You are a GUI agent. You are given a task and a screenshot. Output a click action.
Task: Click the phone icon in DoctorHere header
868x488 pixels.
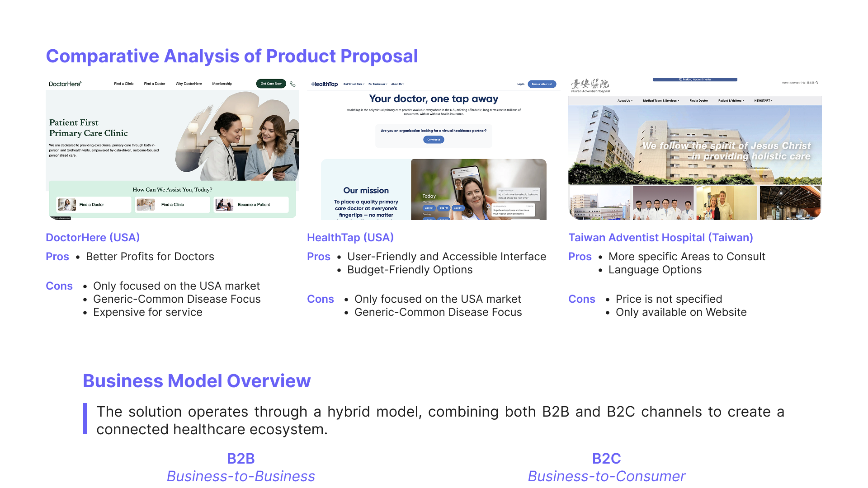tap(292, 84)
